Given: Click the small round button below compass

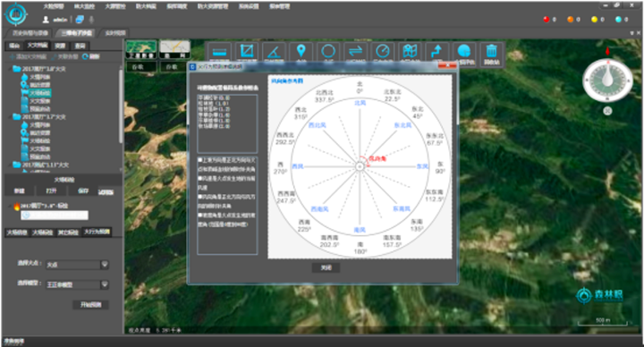Looking at the screenshot, I should pos(607,111).
